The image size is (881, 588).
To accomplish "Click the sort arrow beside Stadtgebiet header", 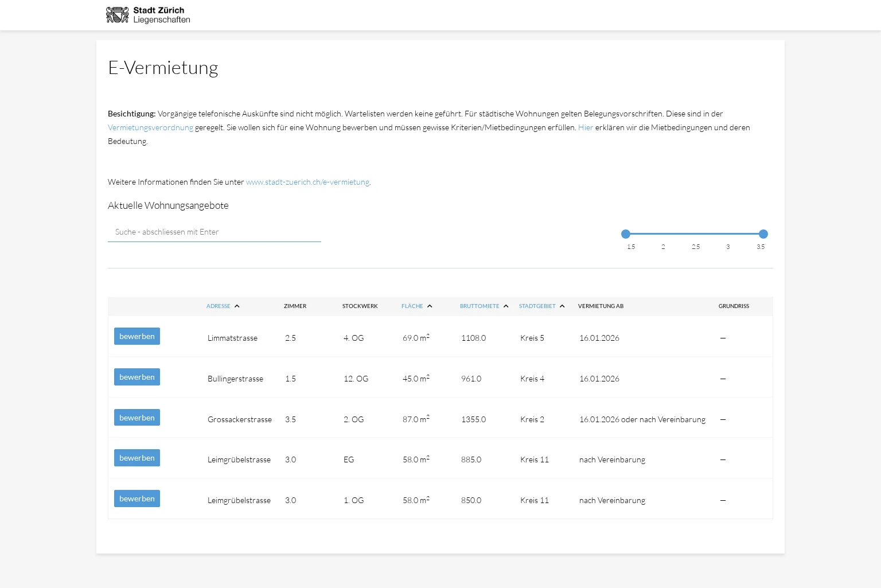I will coord(562,306).
